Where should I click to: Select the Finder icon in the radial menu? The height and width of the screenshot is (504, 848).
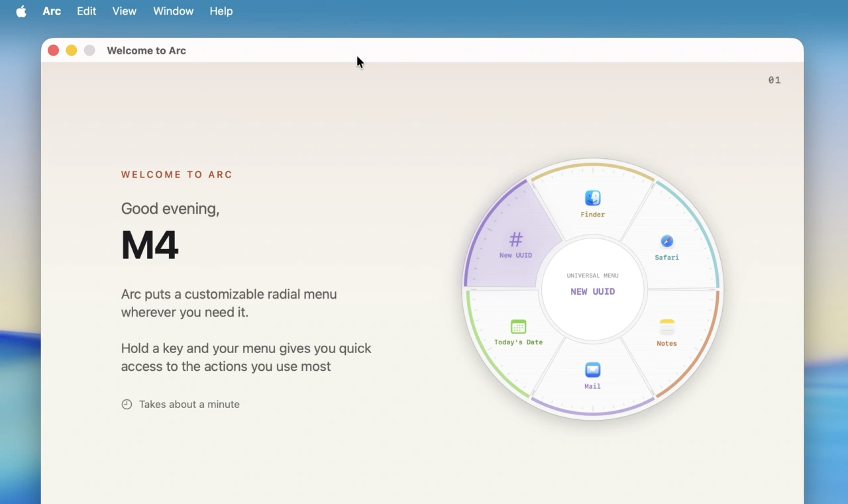(593, 198)
